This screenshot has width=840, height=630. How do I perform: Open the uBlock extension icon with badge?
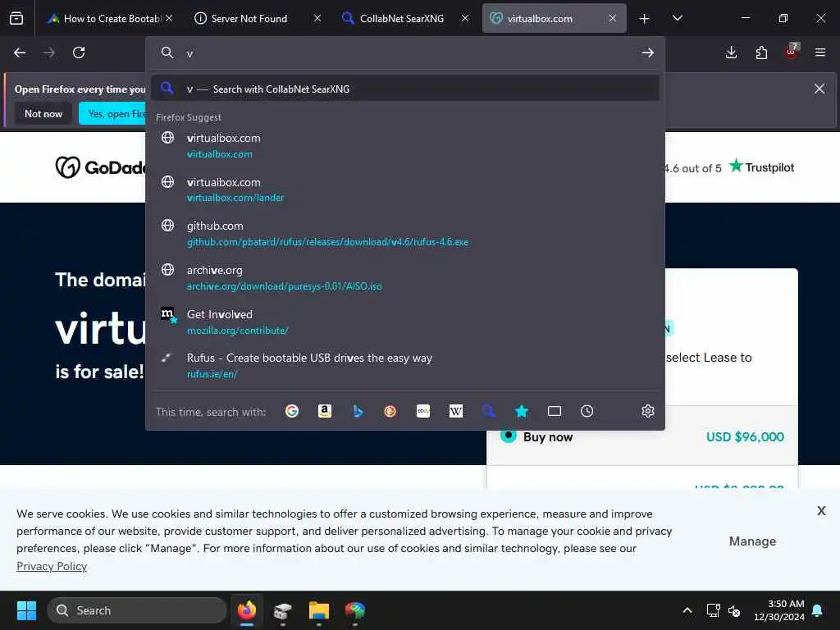coord(792,52)
